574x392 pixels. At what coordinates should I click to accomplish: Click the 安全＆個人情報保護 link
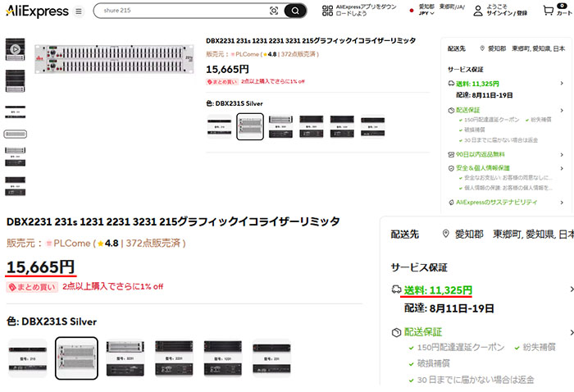pyautogui.click(x=482, y=168)
